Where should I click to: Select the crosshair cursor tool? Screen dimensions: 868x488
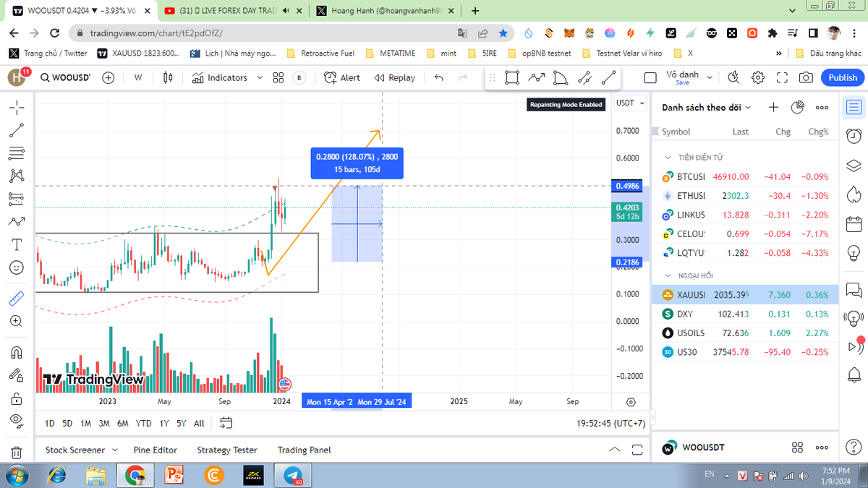click(x=17, y=108)
